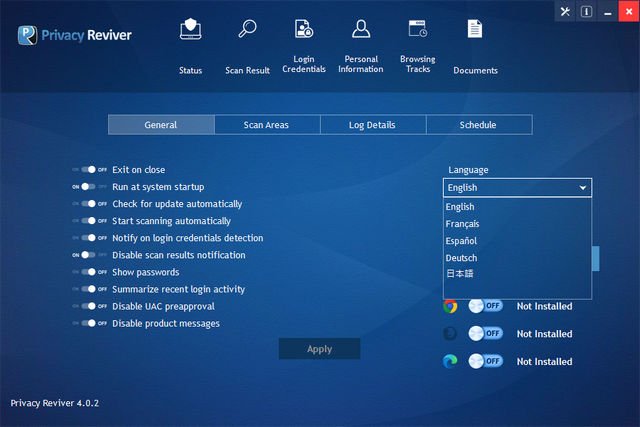The width and height of the screenshot is (640, 427).
Task: Open Browsing Tracks section
Action: point(418,30)
